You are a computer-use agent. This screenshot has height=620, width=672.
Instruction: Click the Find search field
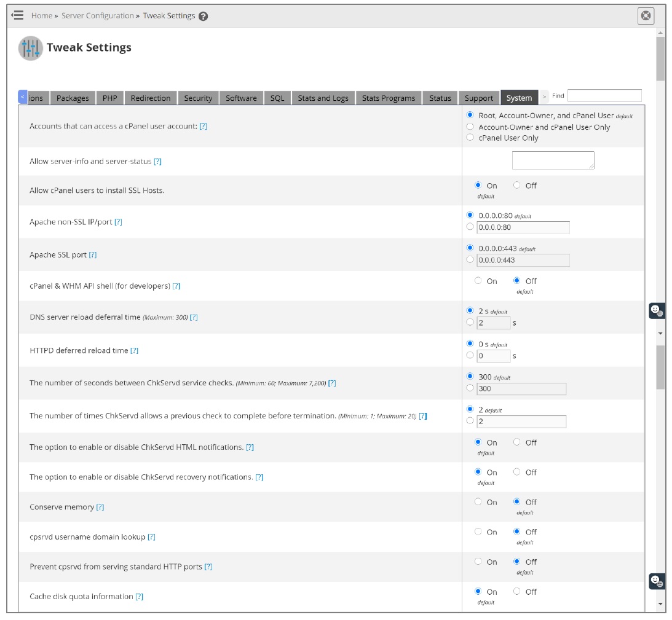[604, 95]
